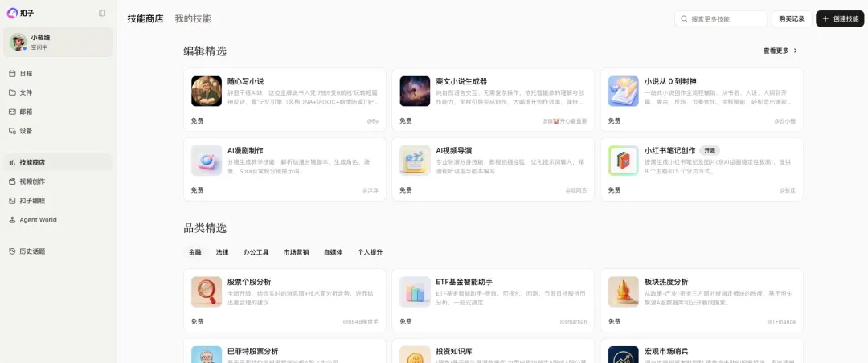Screen dimensions: 868x363
Task: Select the 市场营销 category tab
Action: click(296, 252)
